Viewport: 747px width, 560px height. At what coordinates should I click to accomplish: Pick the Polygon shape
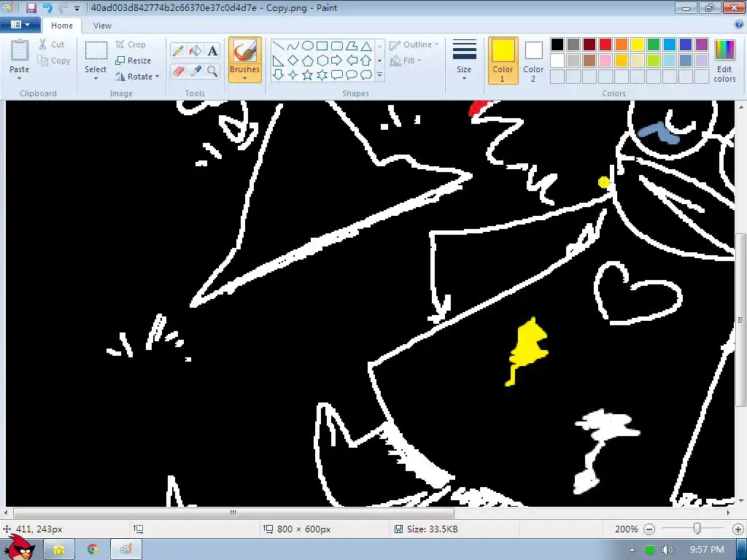point(352,46)
